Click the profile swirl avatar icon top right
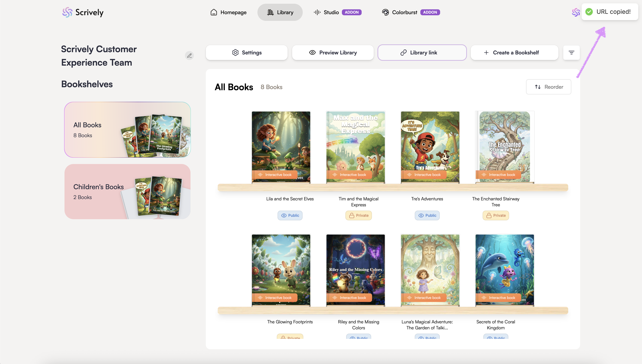Image resolution: width=642 pixels, height=364 pixels. (576, 12)
